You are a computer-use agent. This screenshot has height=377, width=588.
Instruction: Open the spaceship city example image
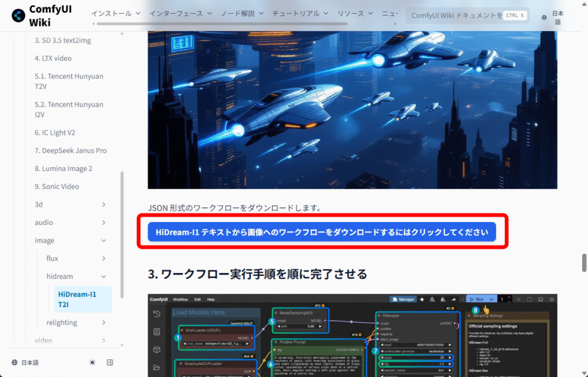click(352, 110)
